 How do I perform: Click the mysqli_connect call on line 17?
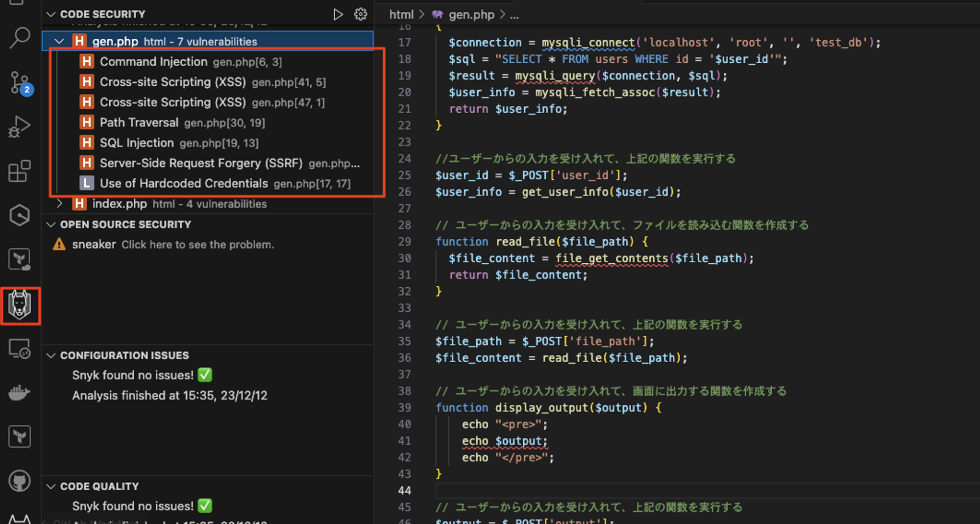[x=588, y=43]
